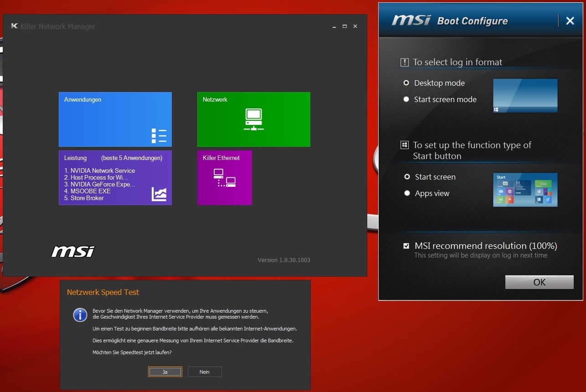
Task: Click OK in Boot Configure
Action: click(x=540, y=282)
